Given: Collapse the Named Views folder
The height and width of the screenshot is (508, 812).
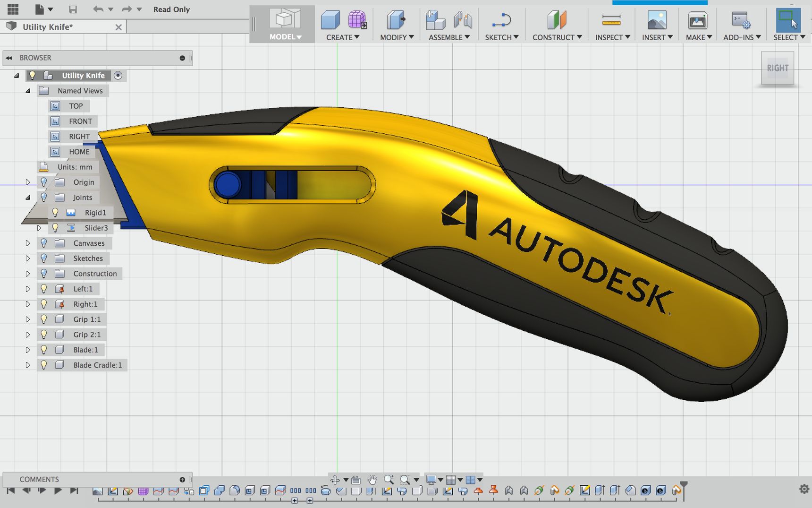Looking at the screenshot, I should pyautogui.click(x=28, y=91).
